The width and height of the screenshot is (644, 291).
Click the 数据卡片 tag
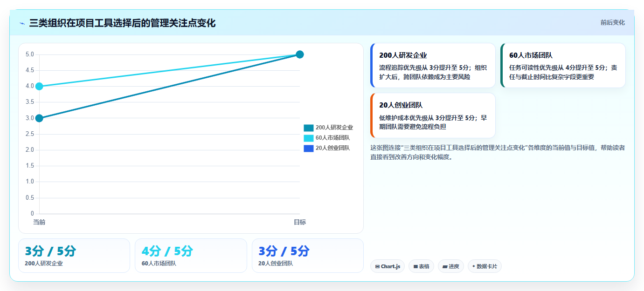485,266
